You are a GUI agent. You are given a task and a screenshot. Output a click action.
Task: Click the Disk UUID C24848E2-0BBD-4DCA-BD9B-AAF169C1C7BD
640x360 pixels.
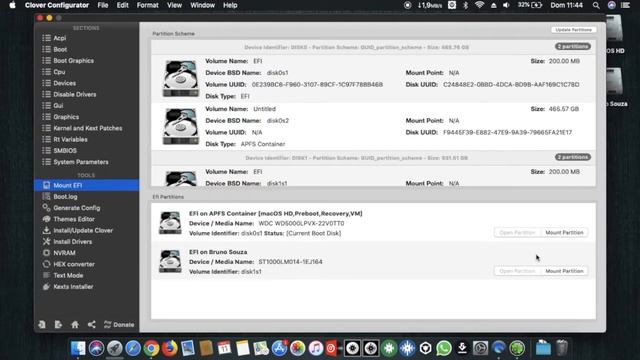click(511, 84)
